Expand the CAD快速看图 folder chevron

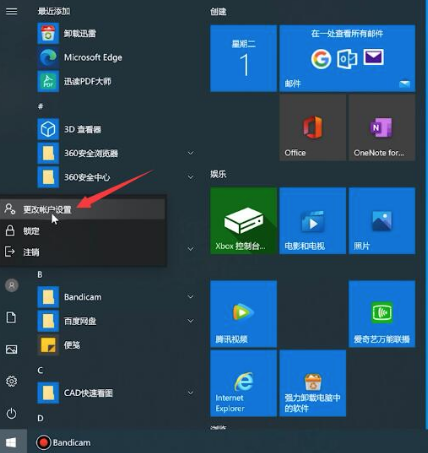tap(191, 393)
